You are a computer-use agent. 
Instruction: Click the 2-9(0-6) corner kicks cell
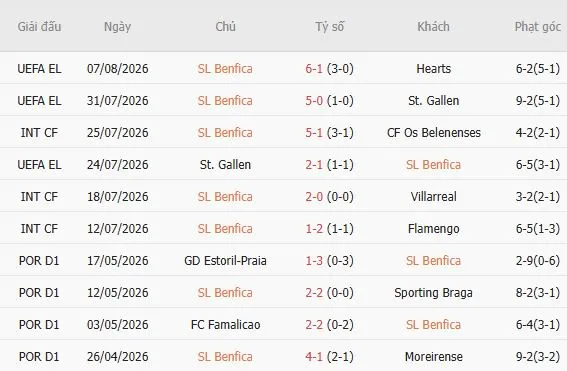pyautogui.click(x=537, y=261)
